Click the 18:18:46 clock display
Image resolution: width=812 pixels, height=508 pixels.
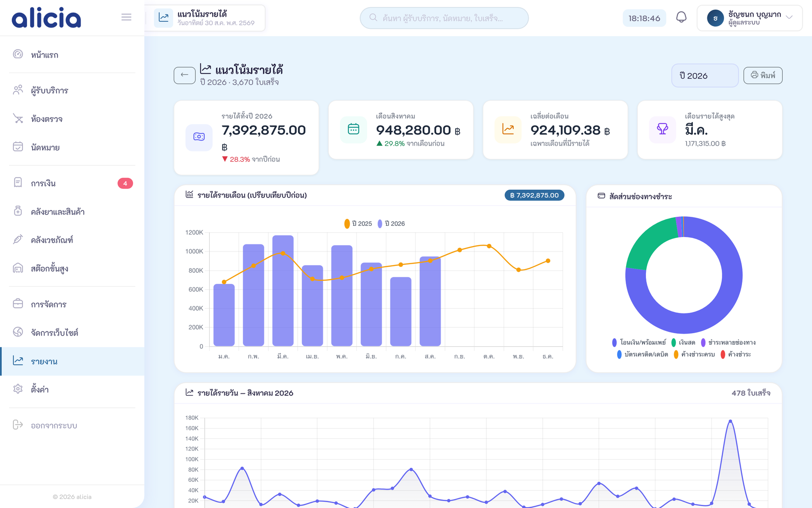(644, 18)
